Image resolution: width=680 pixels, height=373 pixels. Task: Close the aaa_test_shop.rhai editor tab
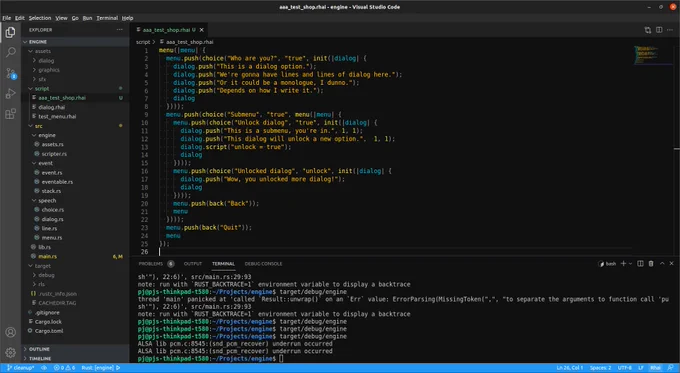(x=202, y=30)
